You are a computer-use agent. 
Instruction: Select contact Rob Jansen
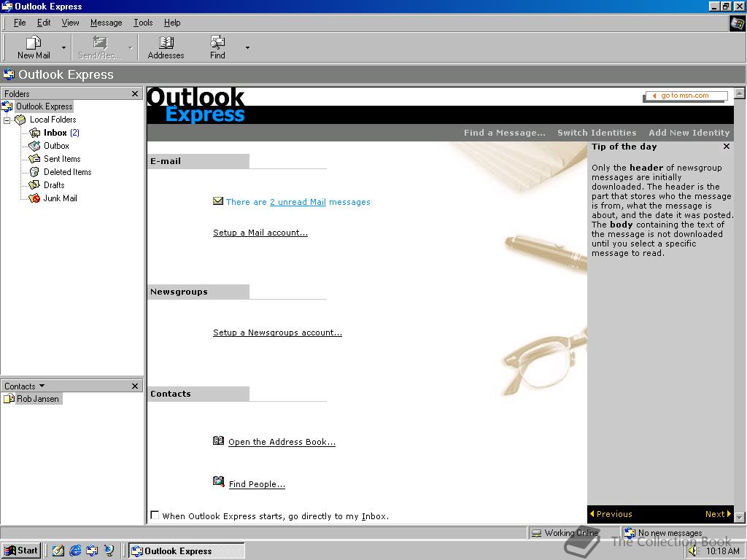38,399
